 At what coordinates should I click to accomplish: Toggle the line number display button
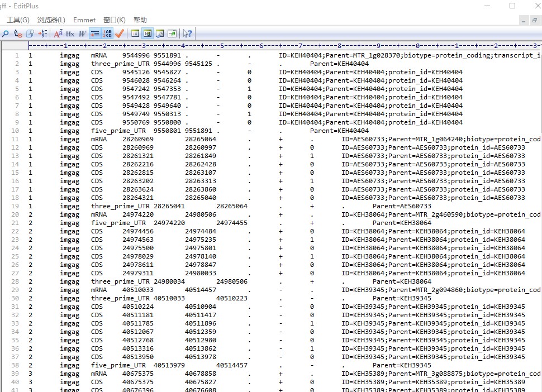(x=107, y=34)
